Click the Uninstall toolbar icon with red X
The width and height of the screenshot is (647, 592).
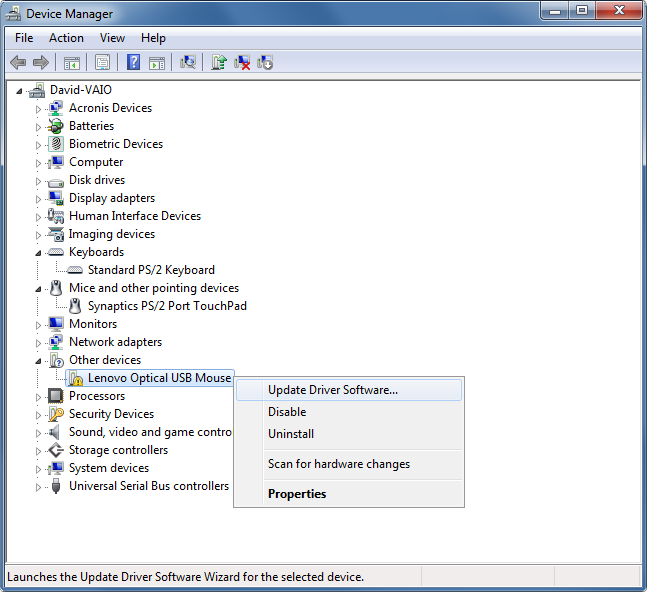[x=242, y=62]
